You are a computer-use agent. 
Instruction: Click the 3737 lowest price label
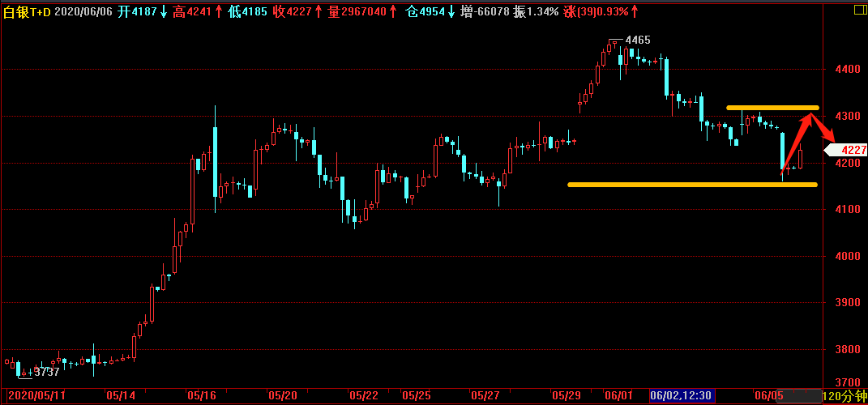pyautogui.click(x=47, y=373)
